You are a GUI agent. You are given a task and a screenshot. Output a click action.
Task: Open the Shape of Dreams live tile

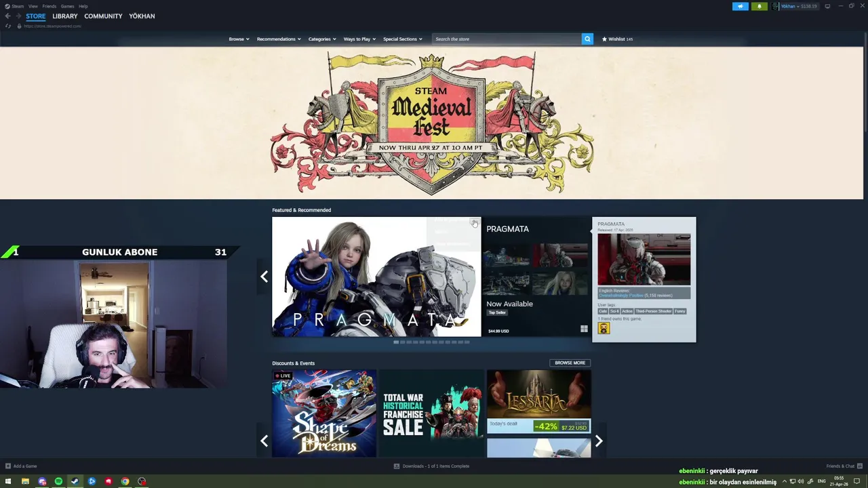pyautogui.click(x=324, y=413)
